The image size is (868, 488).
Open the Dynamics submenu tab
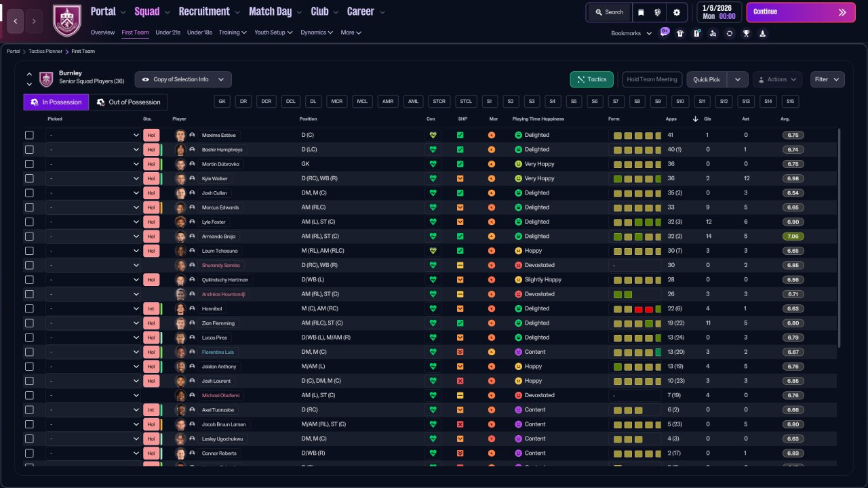(317, 33)
